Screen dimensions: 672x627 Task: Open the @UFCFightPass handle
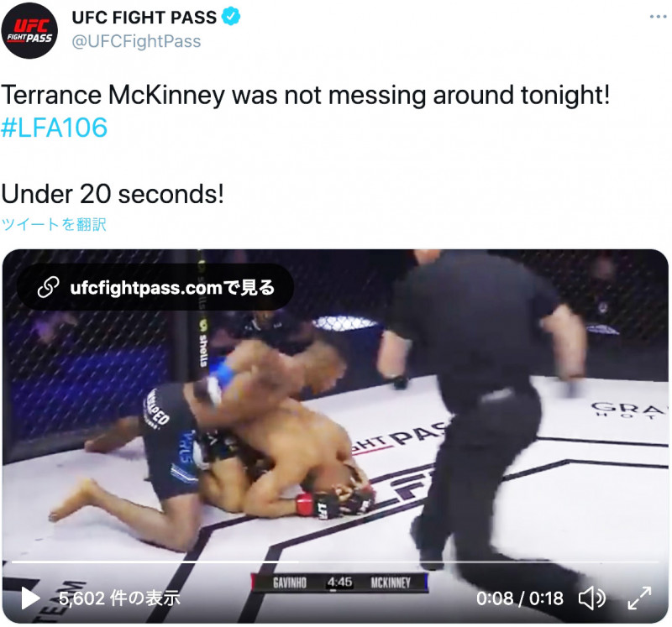pyautogui.click(x=136, y=41)
